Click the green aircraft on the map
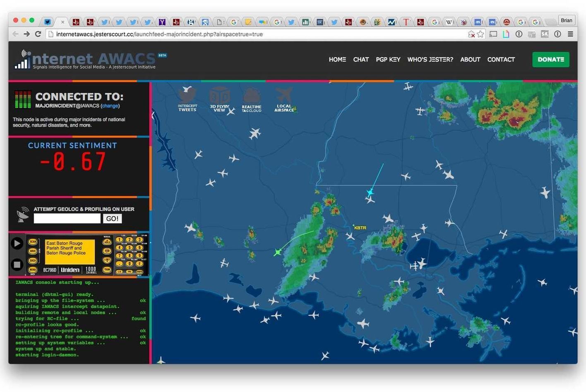586x392 pixels. point(278,252)
